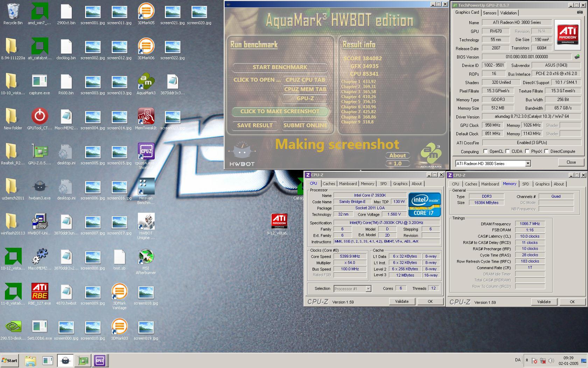Image resolution: width=588 pixels, height=368 pixels.
Task: Click CPUZ MEM TAB button in AquaMark
Action: 305,89
